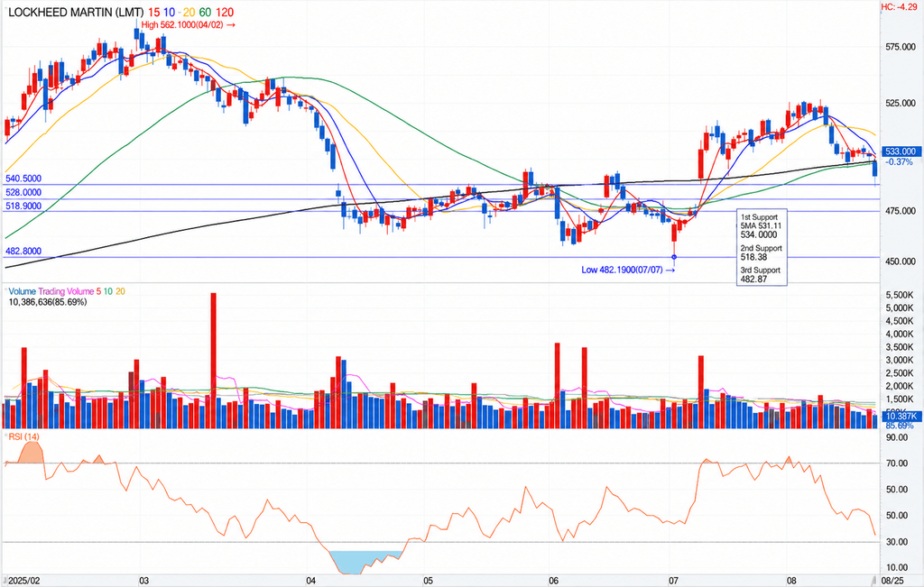The image size is (924, 587).
Task: Click the 04 month label on date axis
Action: 311,581
